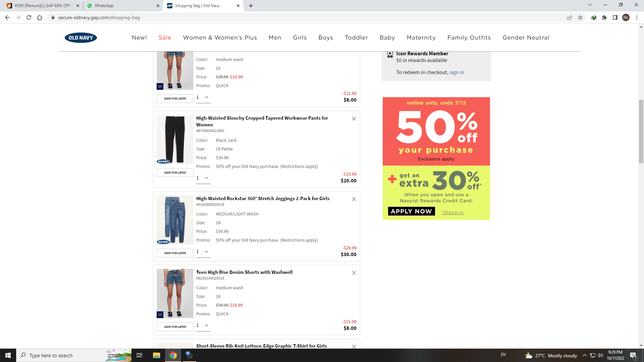The height and width of the screenshot is (362, 644).
Task: Share this page from address bar
Action: pyautogui.click(x=570, y=17)
